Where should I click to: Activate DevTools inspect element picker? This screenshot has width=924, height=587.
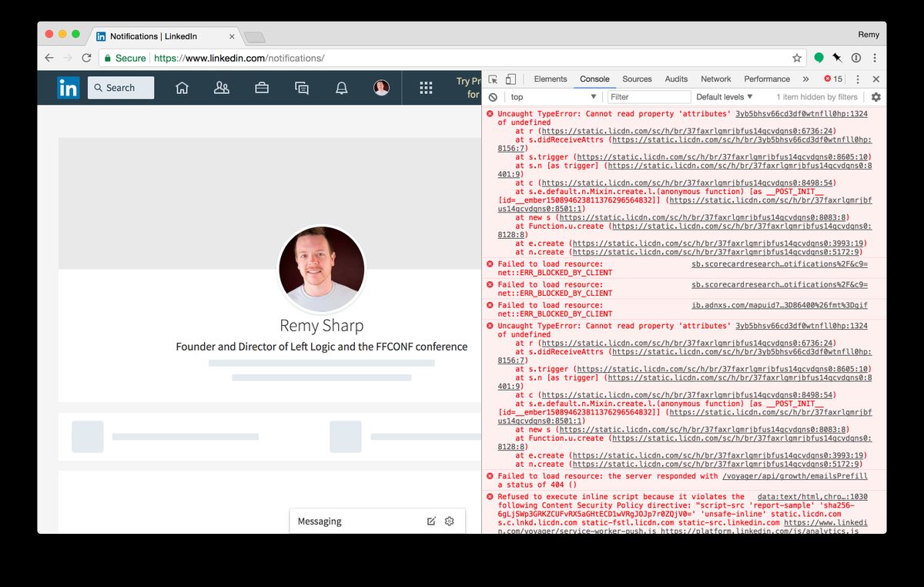point(493,79)
